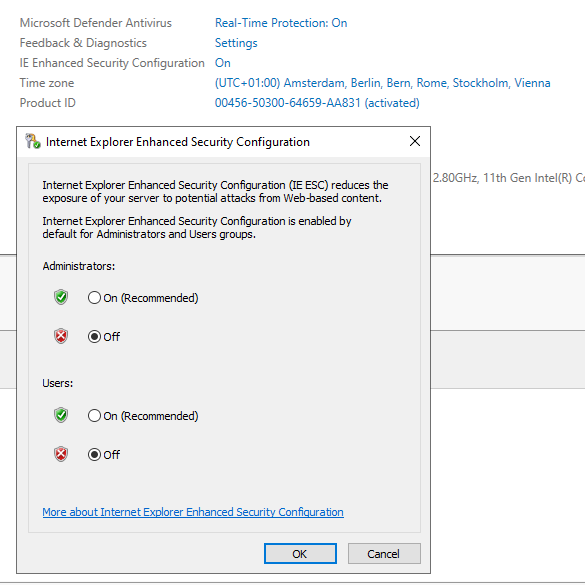585x585 pixels.
Task: Click the Users: group heading
Action: pos(58,383)
